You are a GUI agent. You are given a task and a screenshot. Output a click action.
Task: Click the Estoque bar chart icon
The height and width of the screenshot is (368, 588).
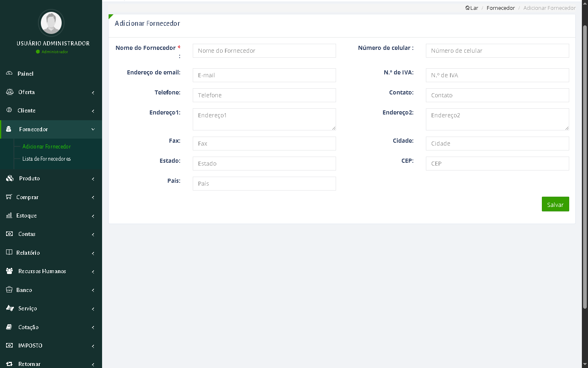(9, 215)
